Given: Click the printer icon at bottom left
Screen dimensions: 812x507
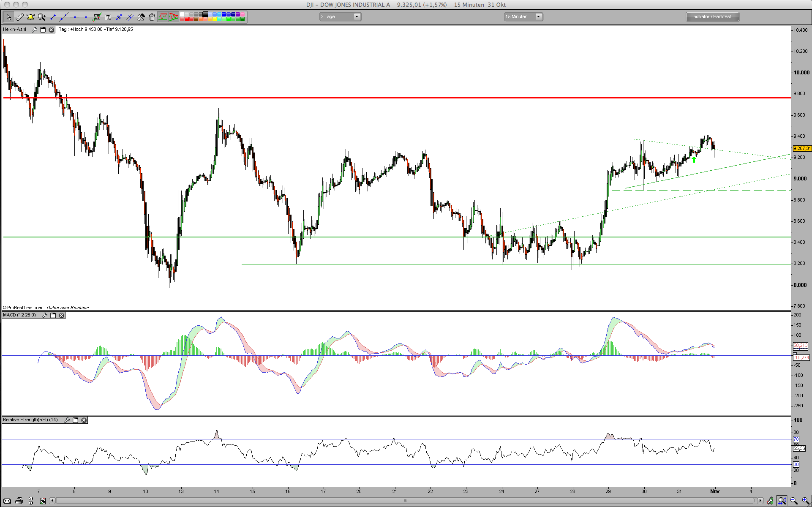Looking at the screenshot, I should 19,501.
